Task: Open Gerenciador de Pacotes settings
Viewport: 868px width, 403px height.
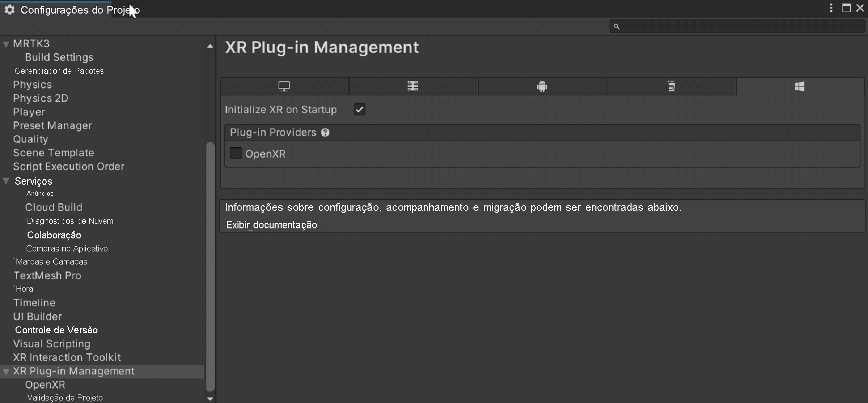Action: 59,71
